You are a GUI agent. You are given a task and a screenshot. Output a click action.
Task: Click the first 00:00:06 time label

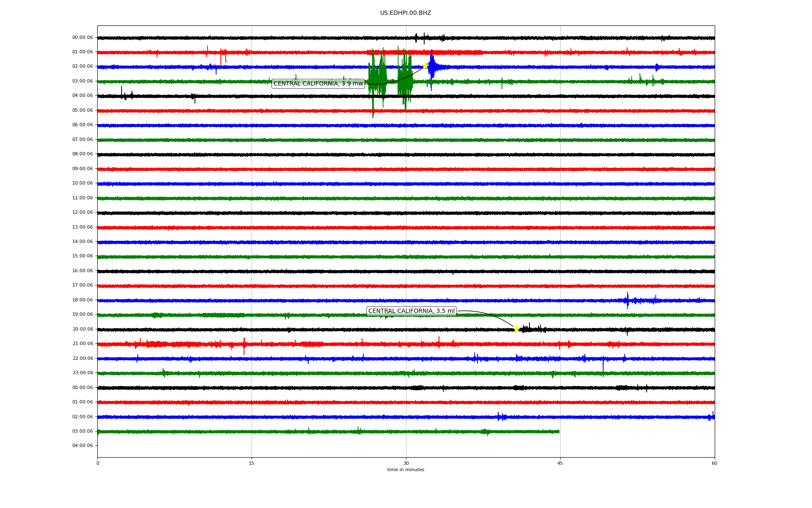[82, 37]
